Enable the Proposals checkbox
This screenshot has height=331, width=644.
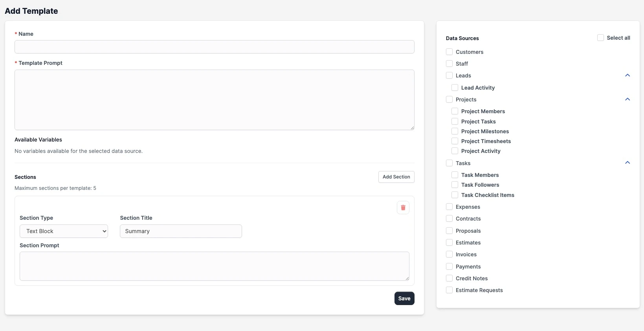tap(450, 231)
